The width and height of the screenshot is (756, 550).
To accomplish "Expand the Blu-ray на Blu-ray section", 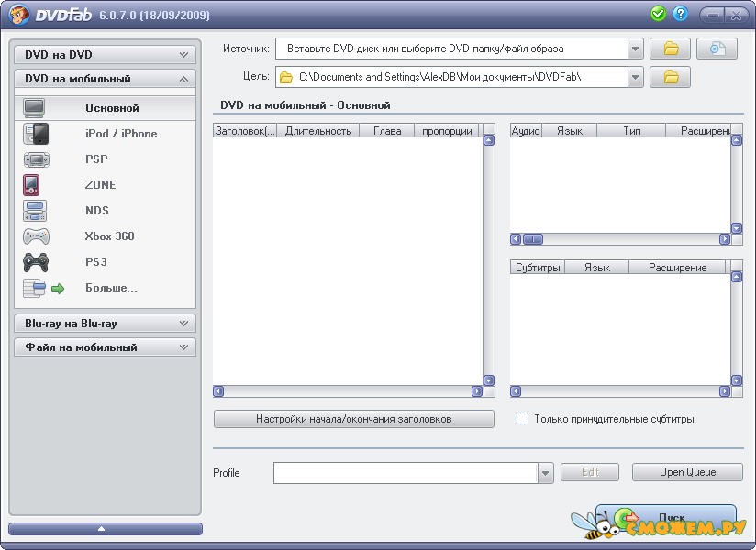I will tap(106, 324).
